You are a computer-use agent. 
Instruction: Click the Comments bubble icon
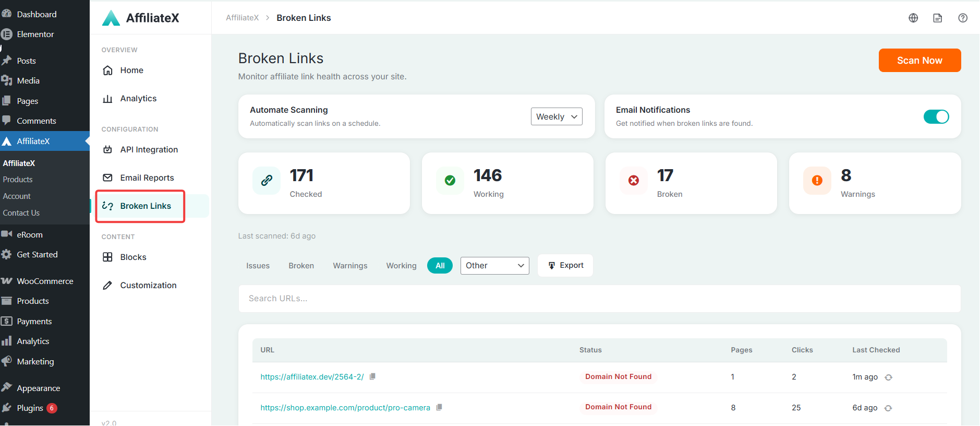(x=7, y=121)
